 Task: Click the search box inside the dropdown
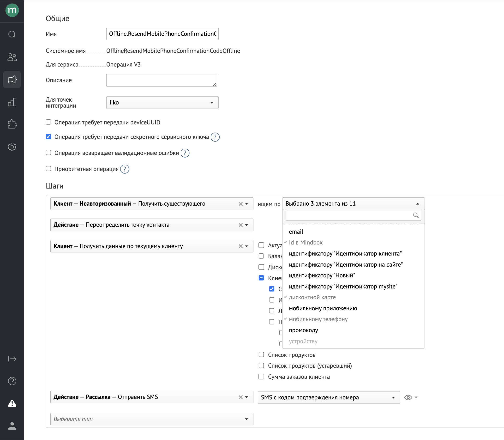click(x=353, y=215)
